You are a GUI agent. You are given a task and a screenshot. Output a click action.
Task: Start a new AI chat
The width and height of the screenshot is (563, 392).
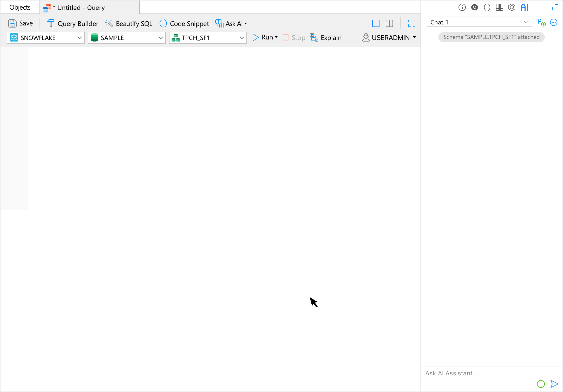541,22
